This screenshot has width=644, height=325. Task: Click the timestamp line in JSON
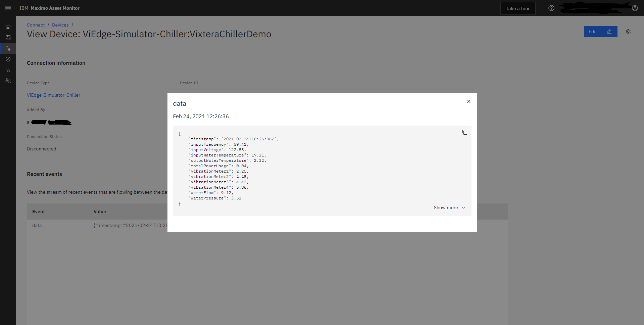pos(234,139)
